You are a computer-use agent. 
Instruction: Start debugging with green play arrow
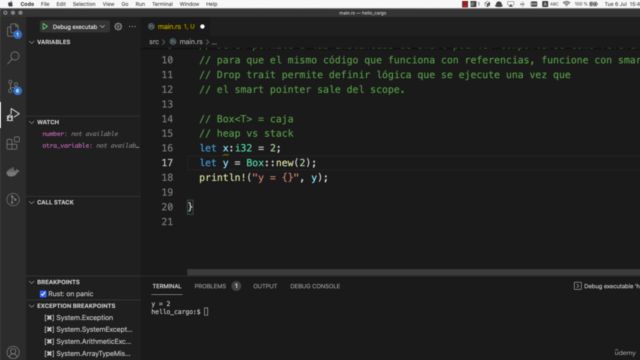45,27
